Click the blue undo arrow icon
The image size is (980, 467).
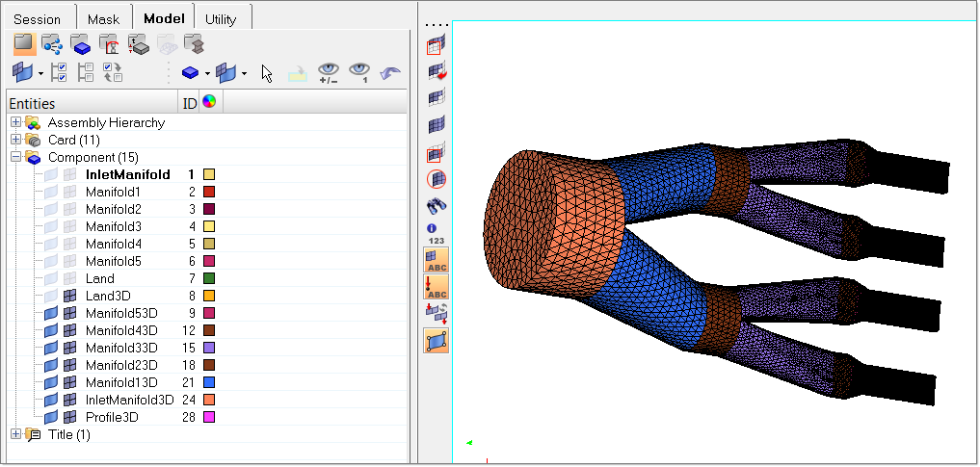[x=391, y=73]
